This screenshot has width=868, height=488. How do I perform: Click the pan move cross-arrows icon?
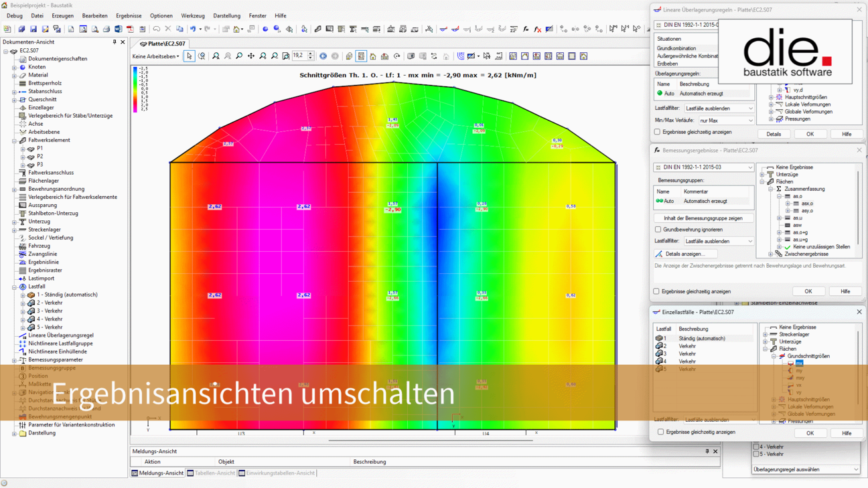(251, 56)
